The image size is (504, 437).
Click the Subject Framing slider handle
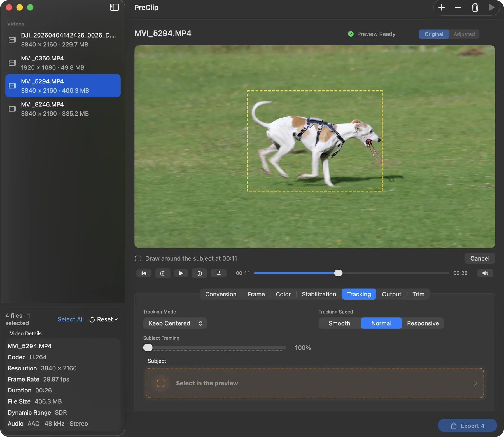[x=148, y=348]
